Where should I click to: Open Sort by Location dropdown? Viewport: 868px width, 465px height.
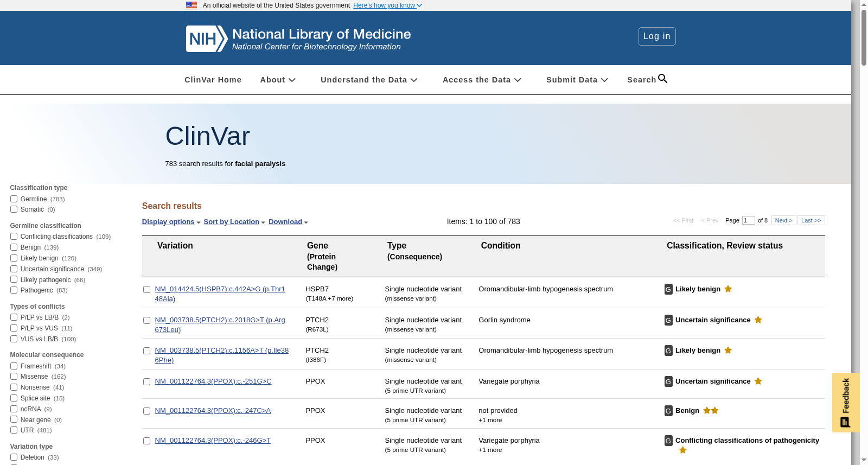click(234, 222)
